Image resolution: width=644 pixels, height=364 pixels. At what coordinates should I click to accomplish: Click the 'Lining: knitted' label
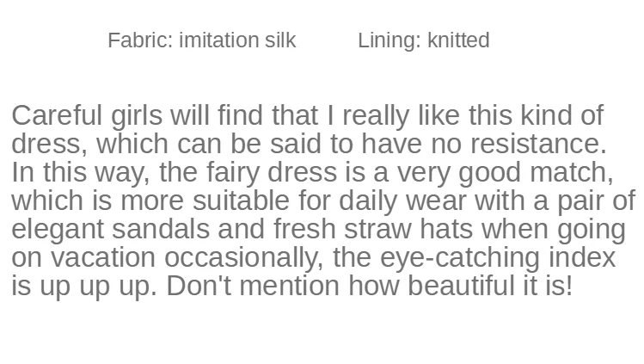tap(423, 40)
